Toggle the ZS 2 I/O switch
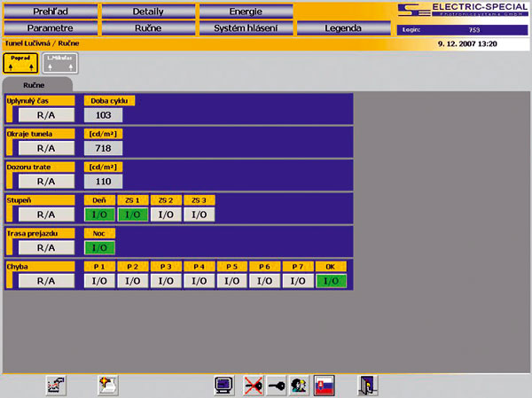Viewport: 532px width, 398px height. pyautogui.click(x=166, y=214)
